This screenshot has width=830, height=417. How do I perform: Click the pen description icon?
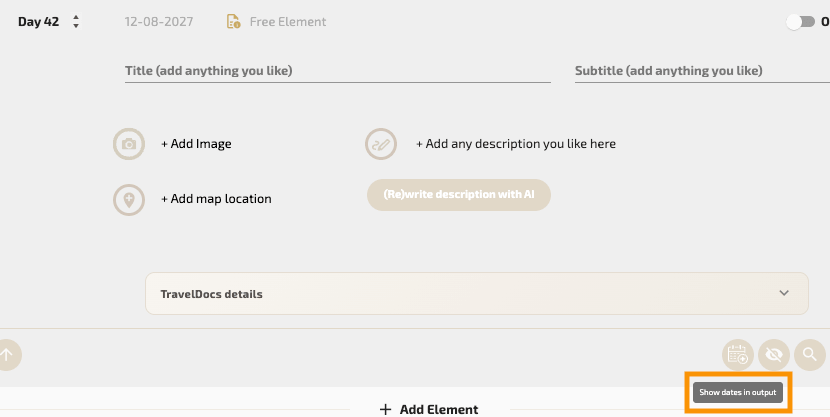tap(381, 144)
